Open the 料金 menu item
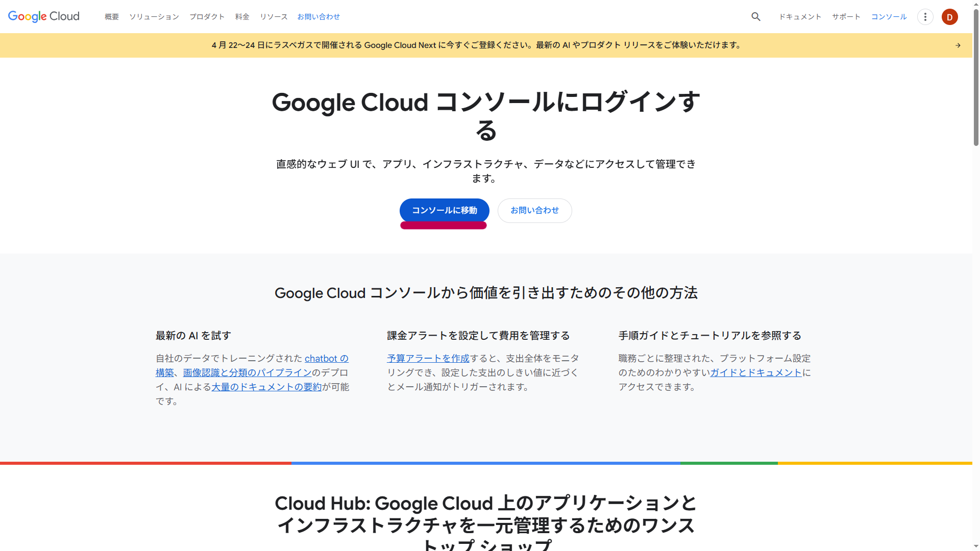The width and height of the screenshot is (980, 551). pyautogui.click(x=242, y=17)
